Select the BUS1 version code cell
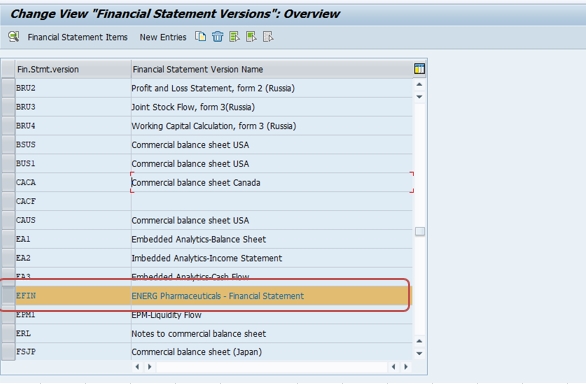 (x=73, y=163)
